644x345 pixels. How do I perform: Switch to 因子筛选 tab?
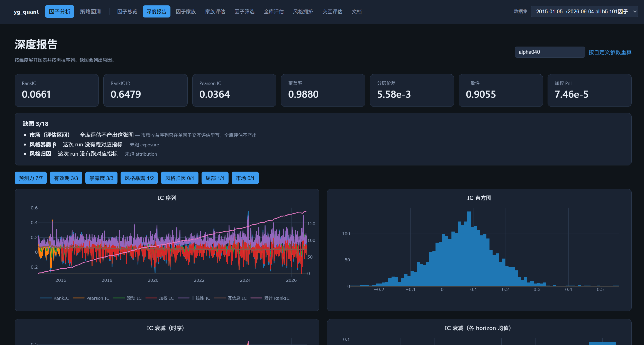click(x=244, y=12)
